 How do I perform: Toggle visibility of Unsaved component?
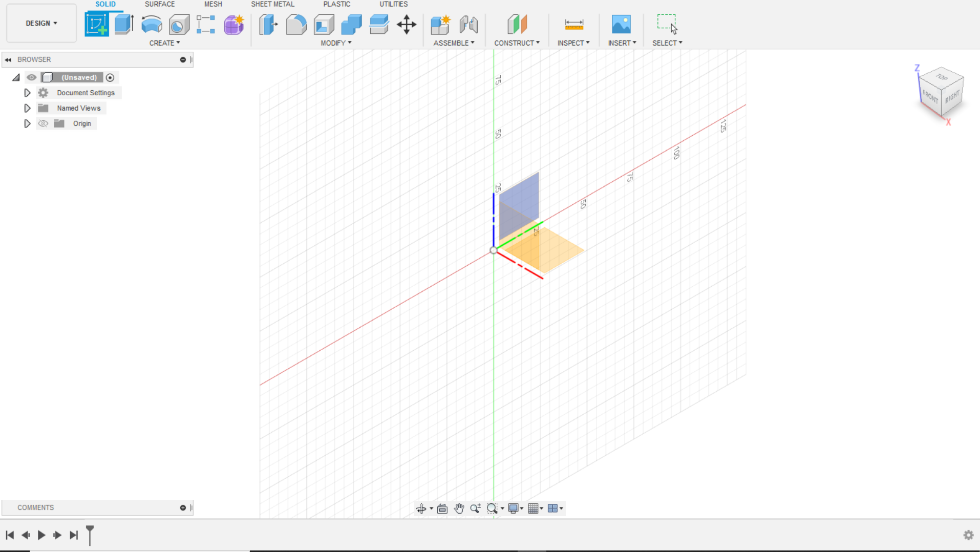point(31,77)
